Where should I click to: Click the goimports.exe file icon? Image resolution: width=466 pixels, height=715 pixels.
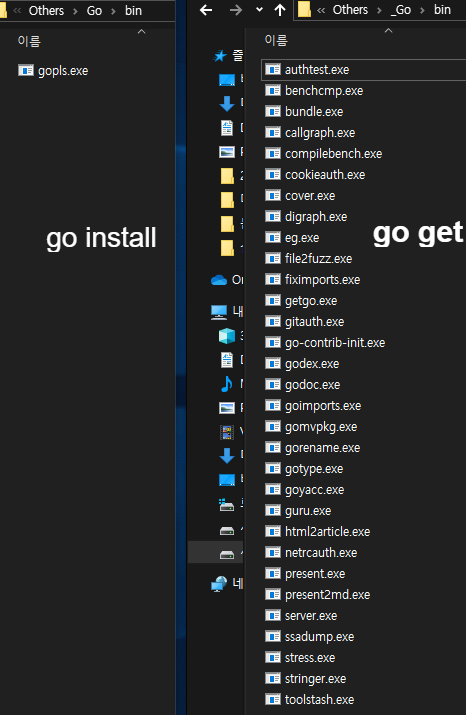pos(273,405)
